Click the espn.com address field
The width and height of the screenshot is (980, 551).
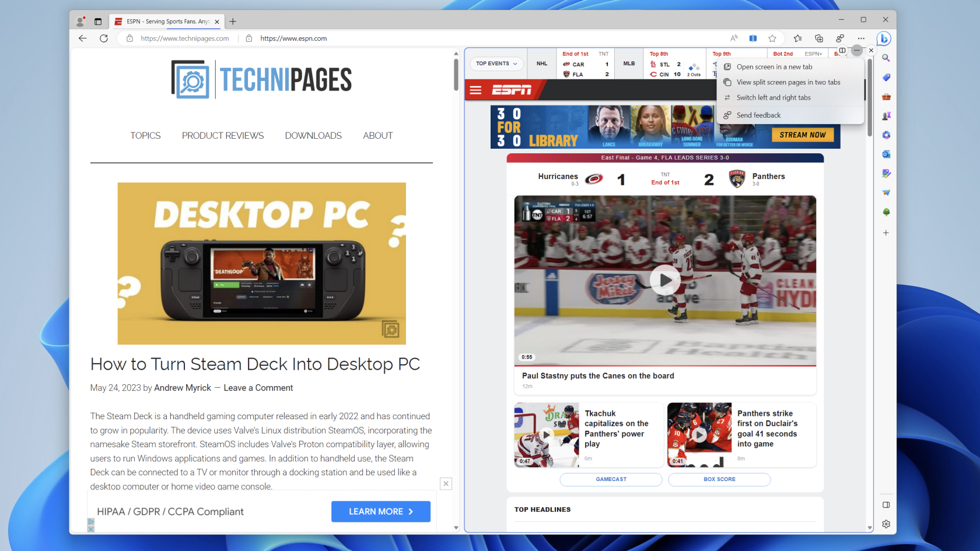click(x=293, y=38)
